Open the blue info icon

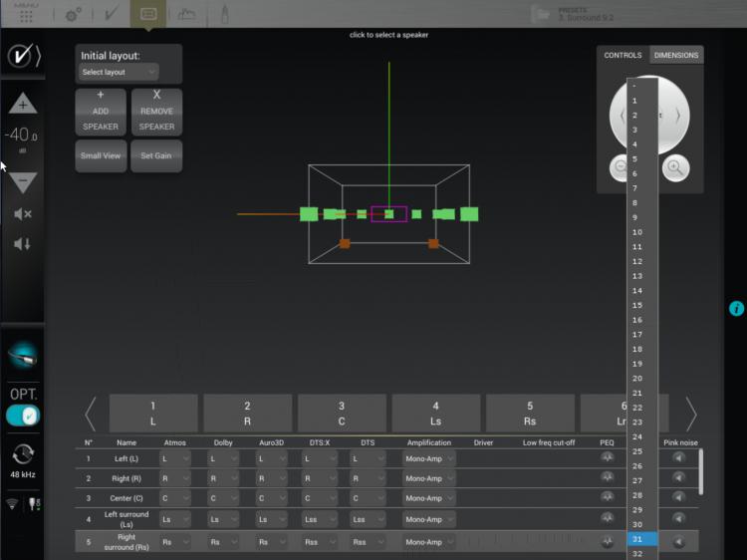pyautogui.click(x=737, y=309)
